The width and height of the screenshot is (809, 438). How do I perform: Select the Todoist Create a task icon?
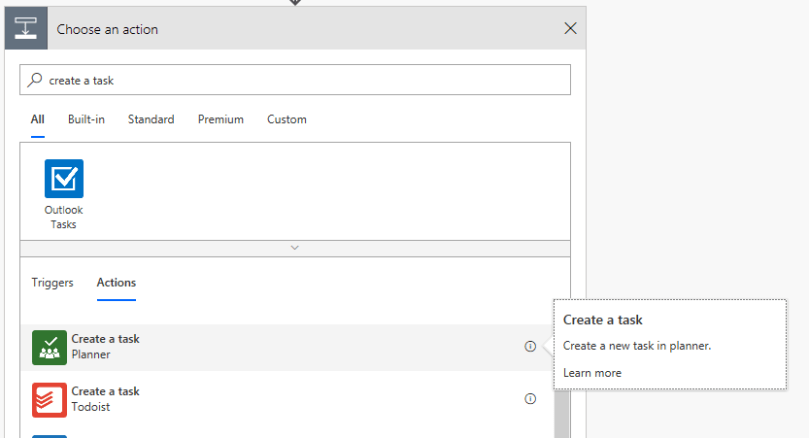click(x=50, y=400)
